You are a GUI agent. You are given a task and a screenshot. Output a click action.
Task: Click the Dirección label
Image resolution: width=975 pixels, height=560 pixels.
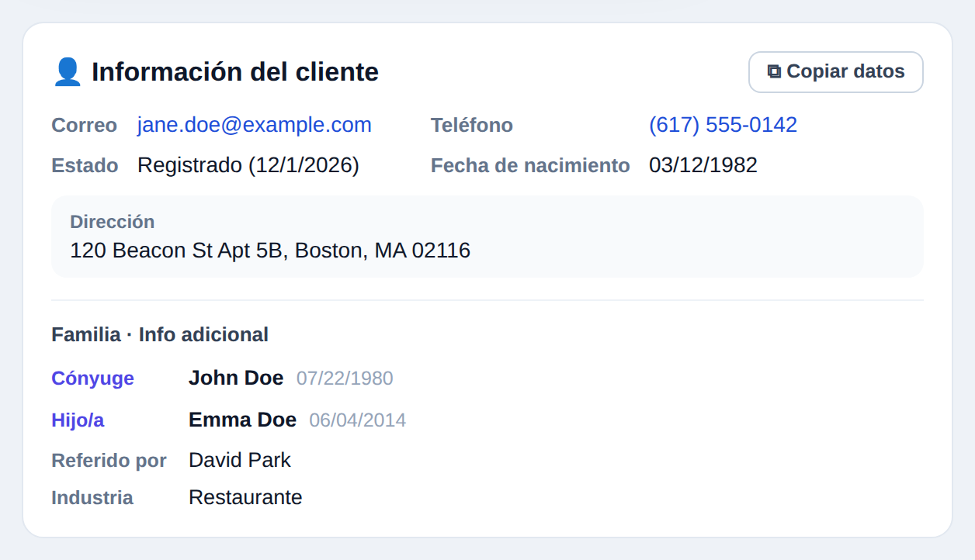(x=112, y=222)
